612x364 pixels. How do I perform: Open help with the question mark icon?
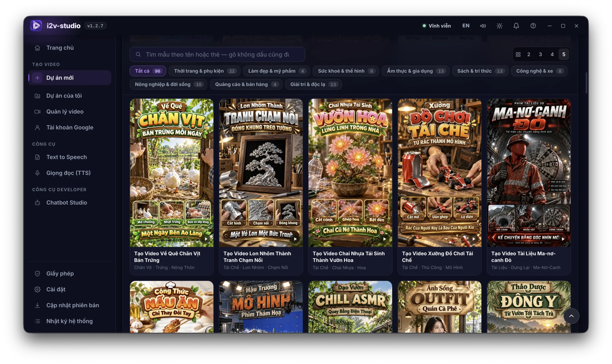[x=533, y=26]
